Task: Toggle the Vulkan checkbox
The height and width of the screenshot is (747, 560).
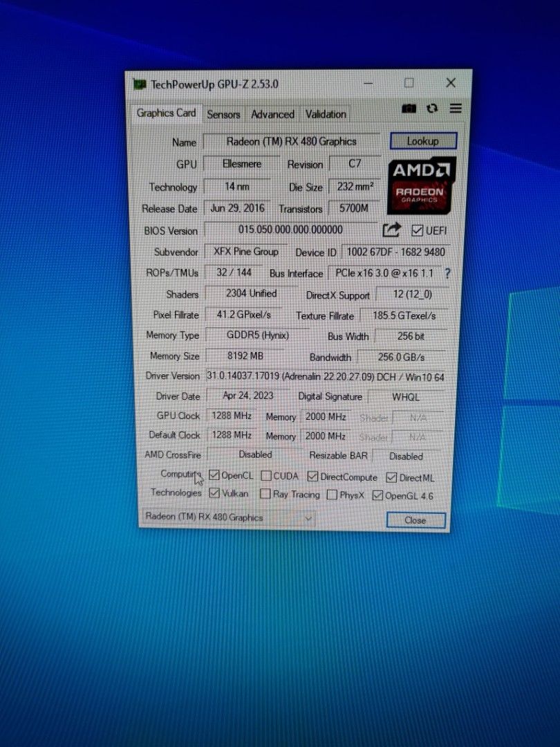Action: (x=214, y=492)
